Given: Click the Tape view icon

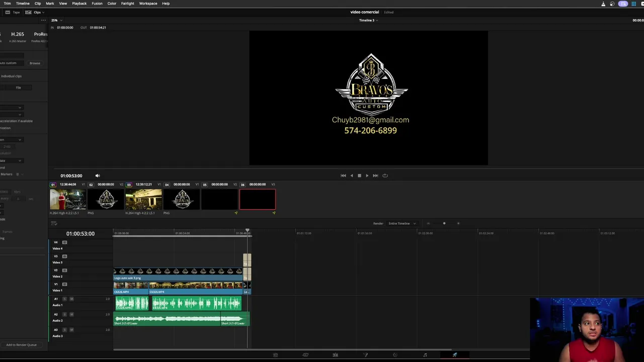Looking at the screenshot, I should tap(8, 12).
